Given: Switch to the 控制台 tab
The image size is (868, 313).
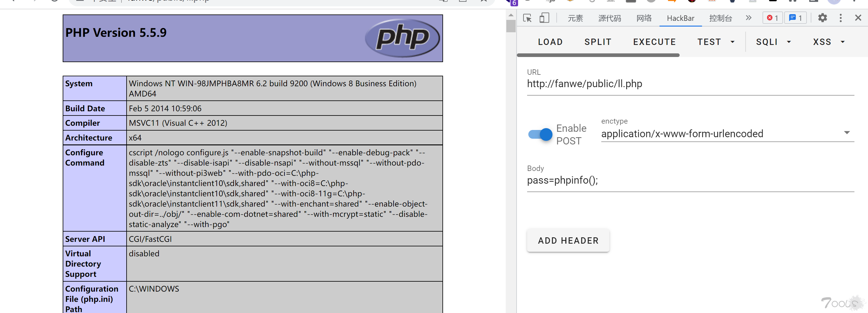Looking at the screenshot, I should pyautogui.click(x=720, y=18).
